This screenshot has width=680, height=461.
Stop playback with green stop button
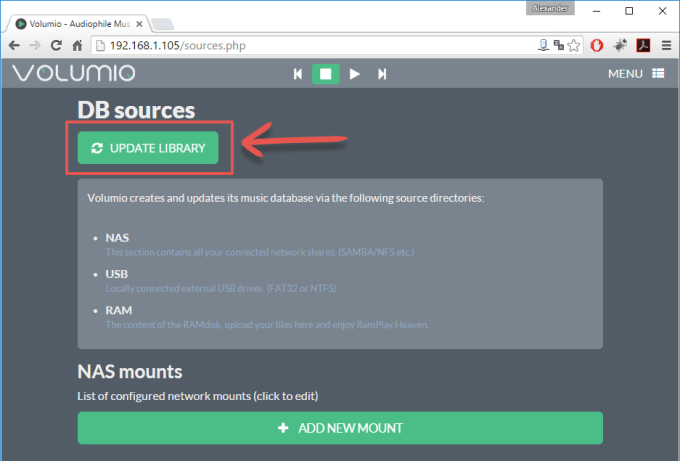pos(326,74)
